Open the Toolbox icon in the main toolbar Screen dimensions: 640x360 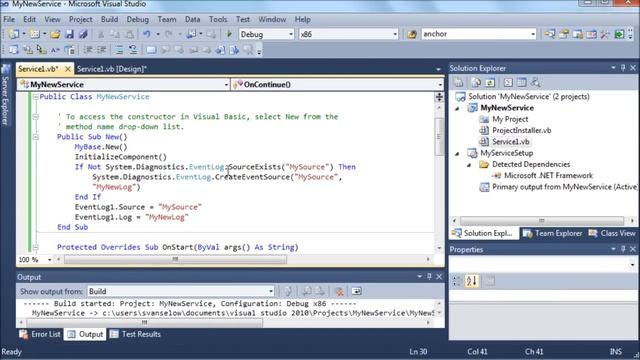tap(605, 34)
